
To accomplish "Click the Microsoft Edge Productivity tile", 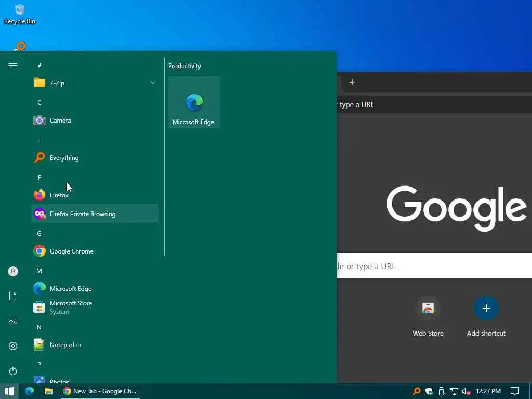I will tap(194, 102).
